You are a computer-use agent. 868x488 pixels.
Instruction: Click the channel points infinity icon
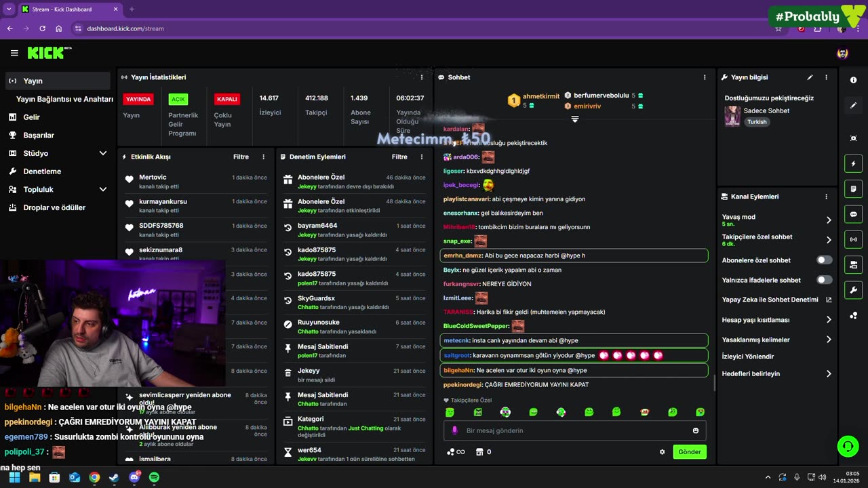pyautogui.click(x=456, y=452)
